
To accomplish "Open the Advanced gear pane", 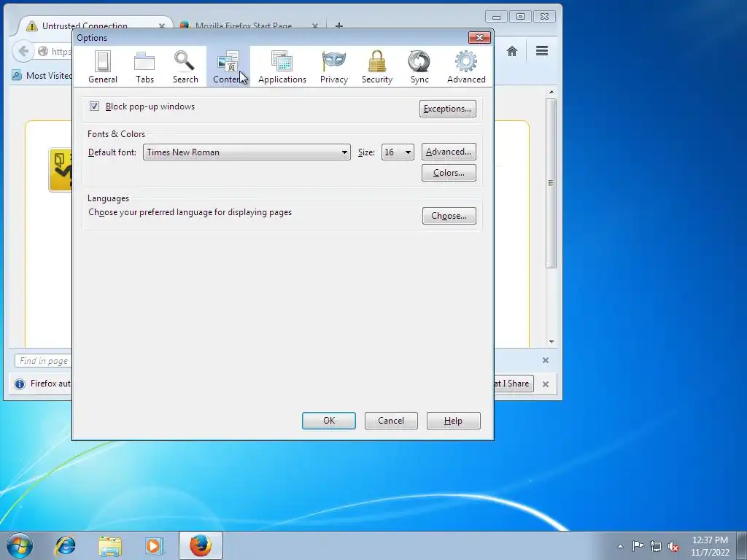I will pos(466,67).
